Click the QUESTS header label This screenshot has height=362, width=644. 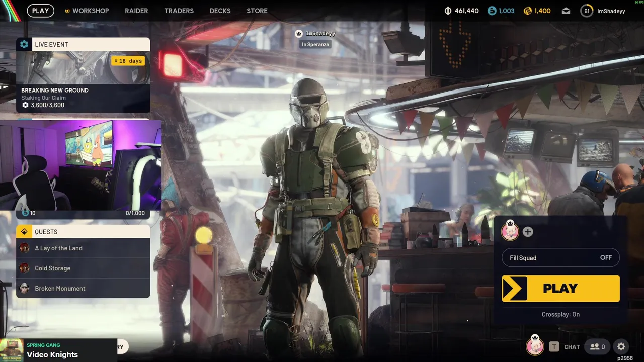(x=46, y=232)
